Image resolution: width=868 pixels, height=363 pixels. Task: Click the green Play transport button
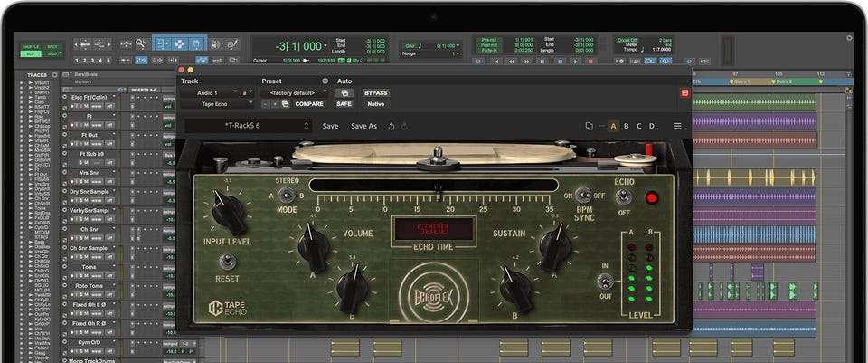(576, 62)
